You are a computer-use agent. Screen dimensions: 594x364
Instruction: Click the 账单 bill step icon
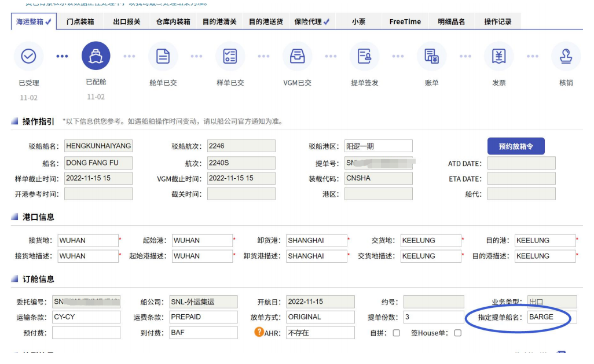[x=431, y=56]
